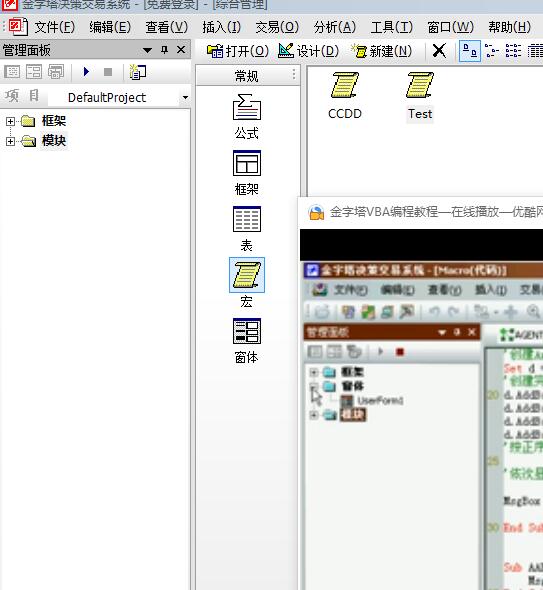Close the 管理面板 panel
Image resolution: width=543 pixels, height=590 pixels.
(181, 50)
